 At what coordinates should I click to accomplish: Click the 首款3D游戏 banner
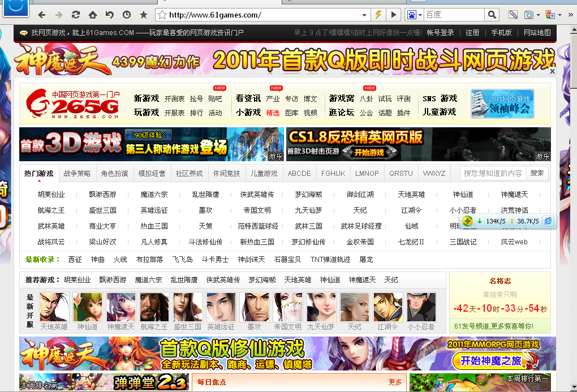pos(151,144)
